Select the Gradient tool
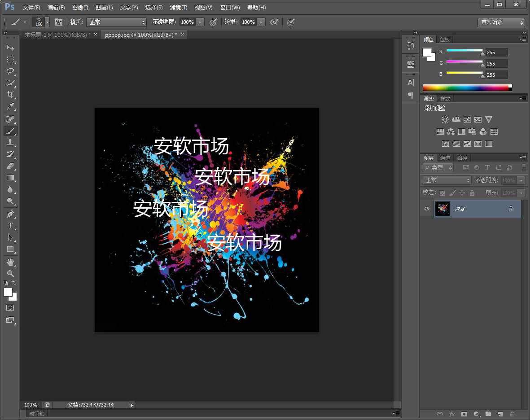Screen dimensions: 530x420 10,178
